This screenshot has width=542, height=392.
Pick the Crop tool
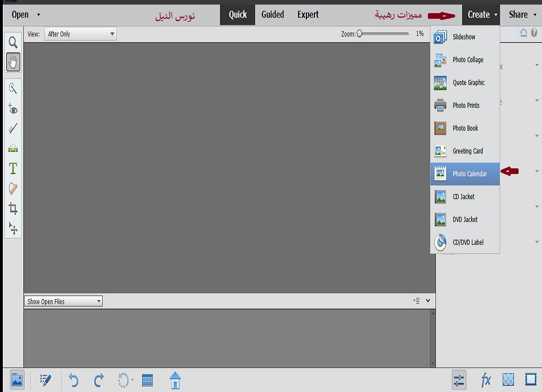pos(13,208)
